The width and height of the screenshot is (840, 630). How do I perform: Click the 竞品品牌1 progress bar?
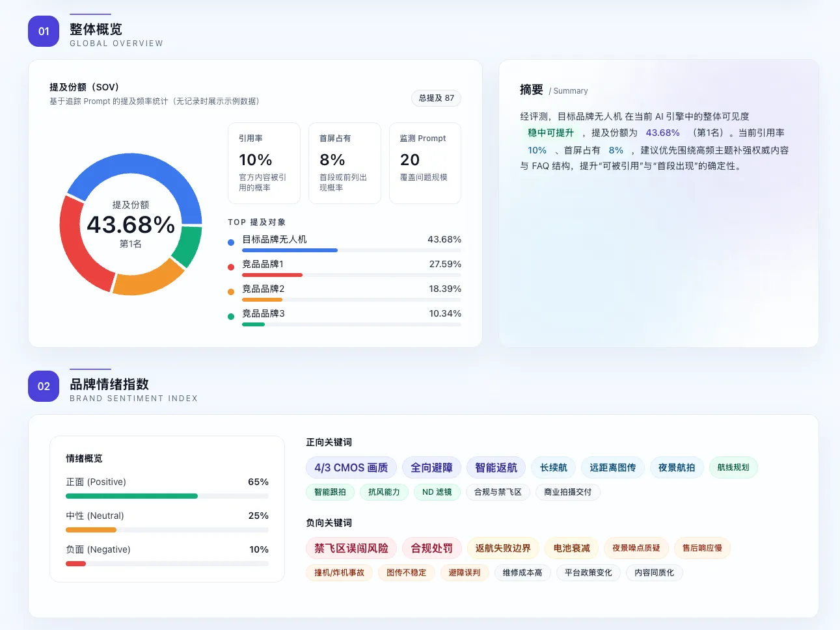pyautogui.click(x=351, y=275)
